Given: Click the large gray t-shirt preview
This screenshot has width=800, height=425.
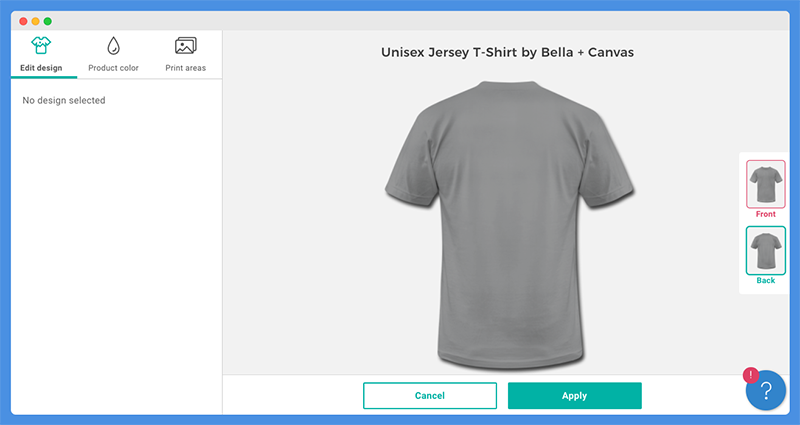Looking at the screenshot, I should (509, 224).
